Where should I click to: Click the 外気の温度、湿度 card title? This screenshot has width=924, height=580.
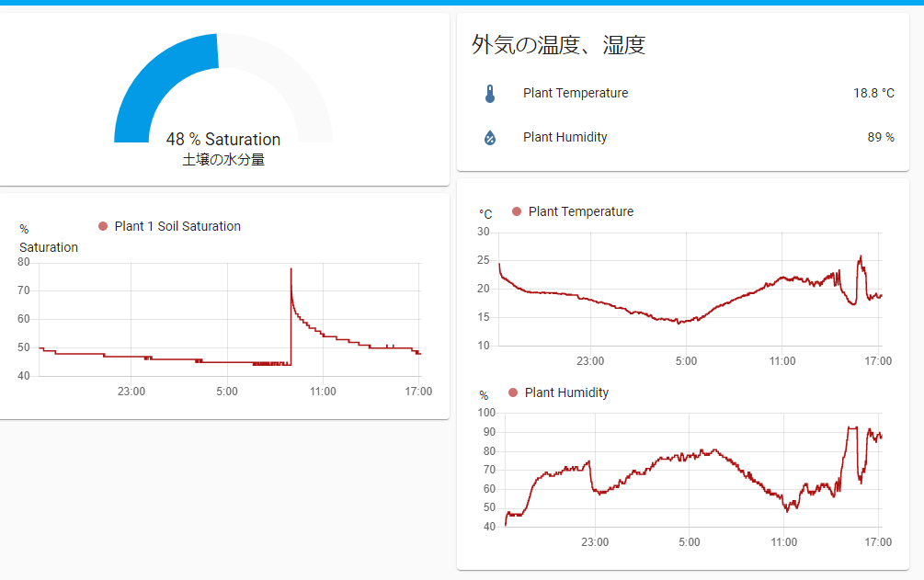[558, 45]
